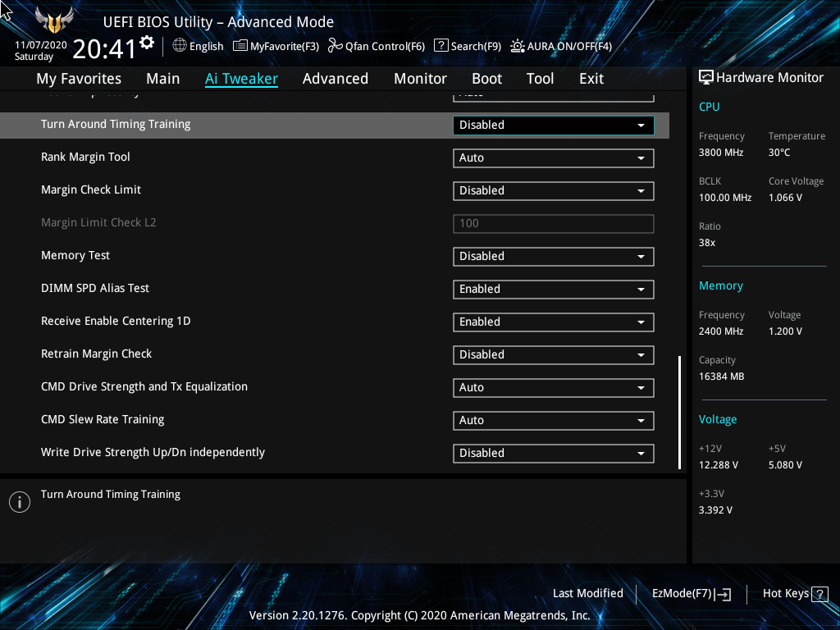Click the globe language icon
Image resolution: width=840 pixels, height=630 pixels.
click(x=180, y=46)
